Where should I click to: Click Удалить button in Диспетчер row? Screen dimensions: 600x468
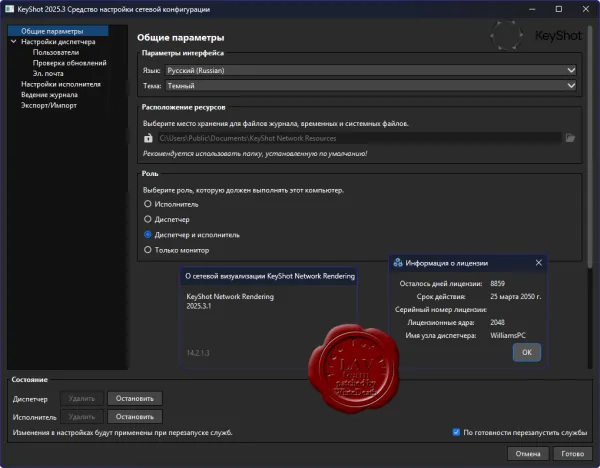tap(82, 398)
